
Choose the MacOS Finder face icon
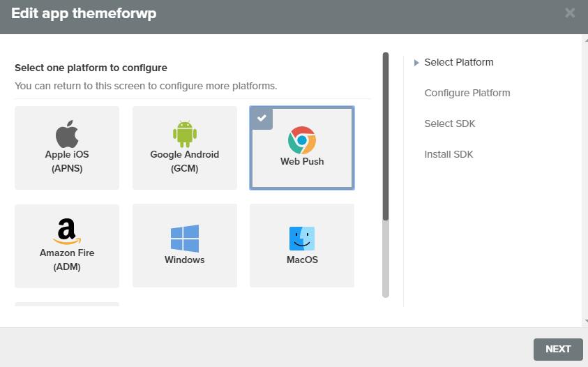[302, 239]
